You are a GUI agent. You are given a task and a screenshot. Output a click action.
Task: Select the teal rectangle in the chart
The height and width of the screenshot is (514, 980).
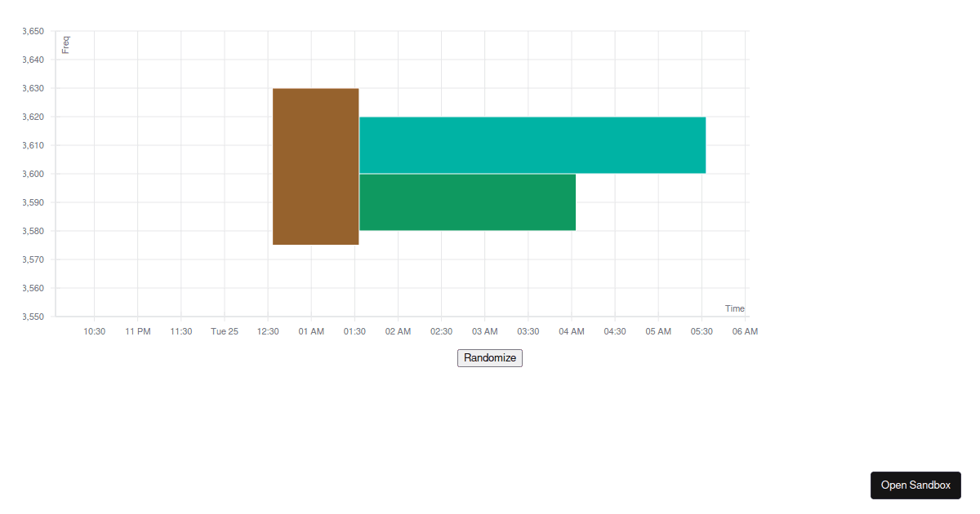[x=532, y=145]
